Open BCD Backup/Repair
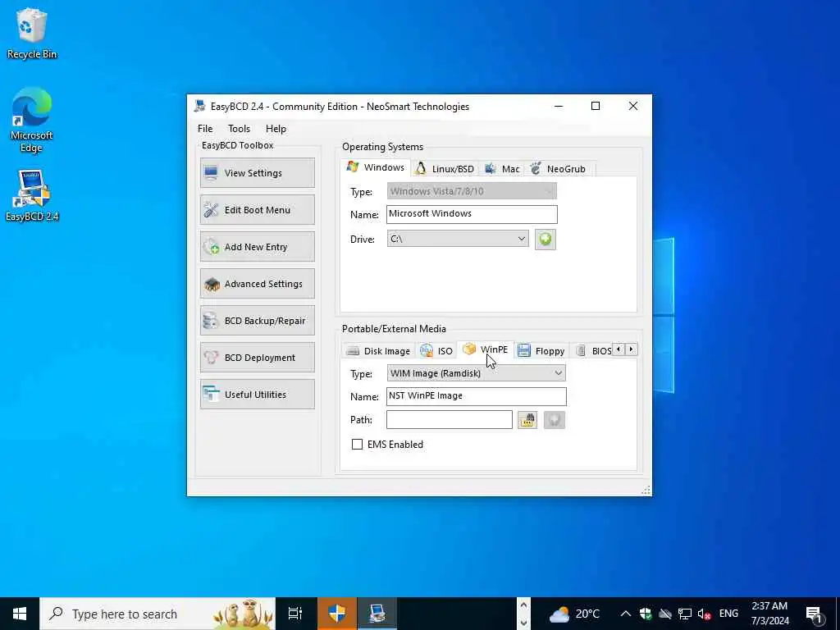The image size is (840, 630). coord(257,321)
